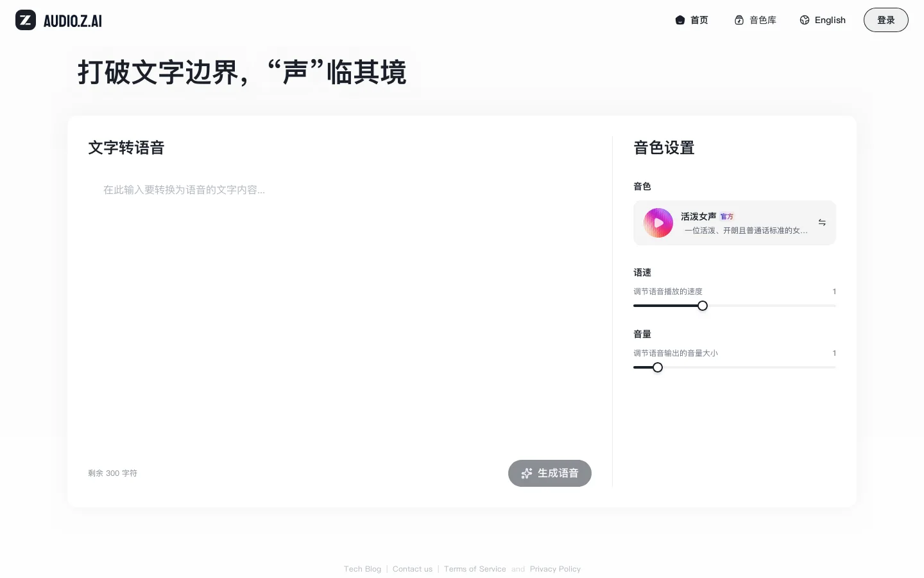Screen dimensions: 924x578
Task: Click the 调节语音播放的速度 description
Action: pos(668,292)
